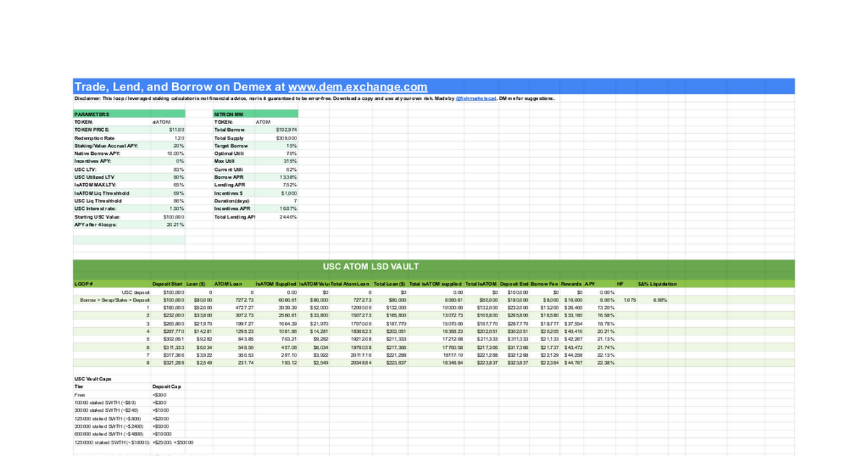Click the USC LTV label cell

112,169
